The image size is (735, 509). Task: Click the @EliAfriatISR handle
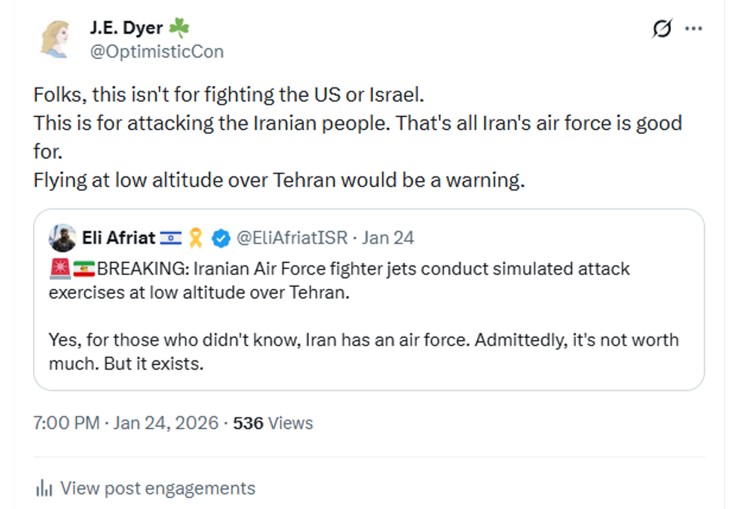293,238
